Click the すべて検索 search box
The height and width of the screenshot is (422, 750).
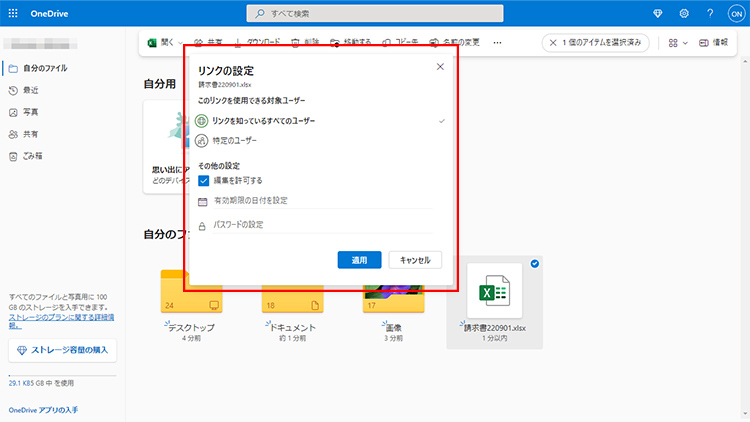click(374, 14)
